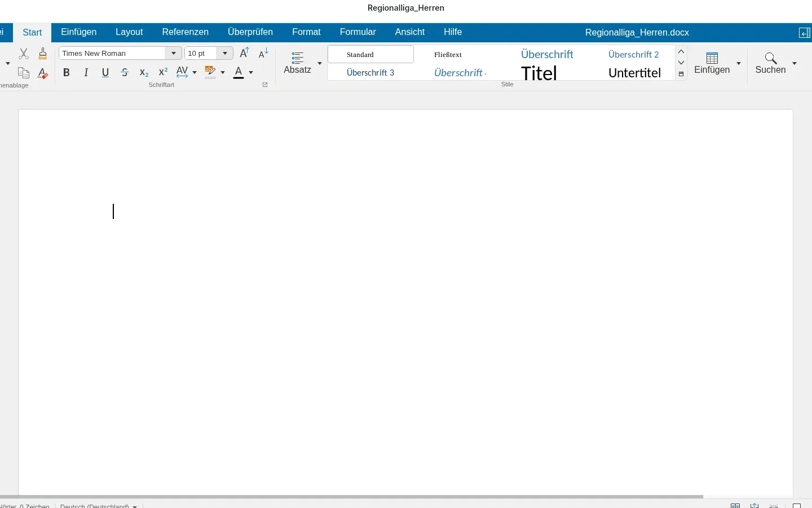This screenshot has height=508, width=812.
Task: Click the character spacing AV icon
Action: 182,72
